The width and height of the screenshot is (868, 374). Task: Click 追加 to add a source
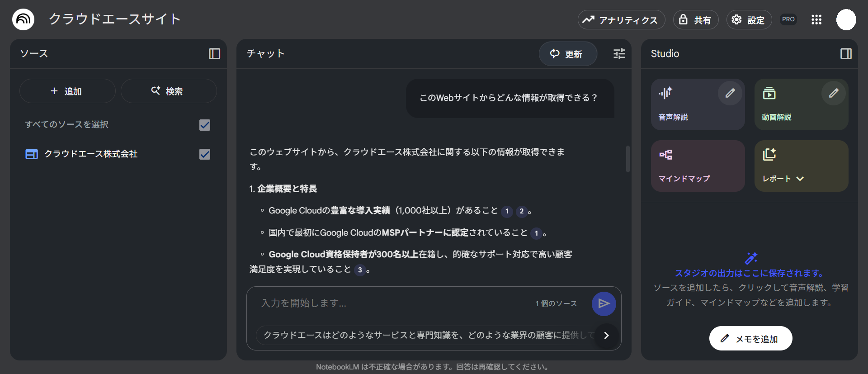(67, 91)
